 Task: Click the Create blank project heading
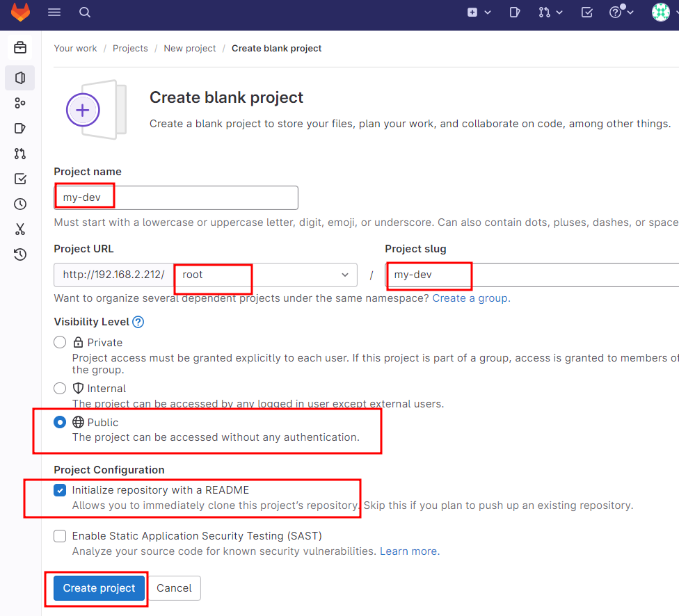tap(227, 98)
